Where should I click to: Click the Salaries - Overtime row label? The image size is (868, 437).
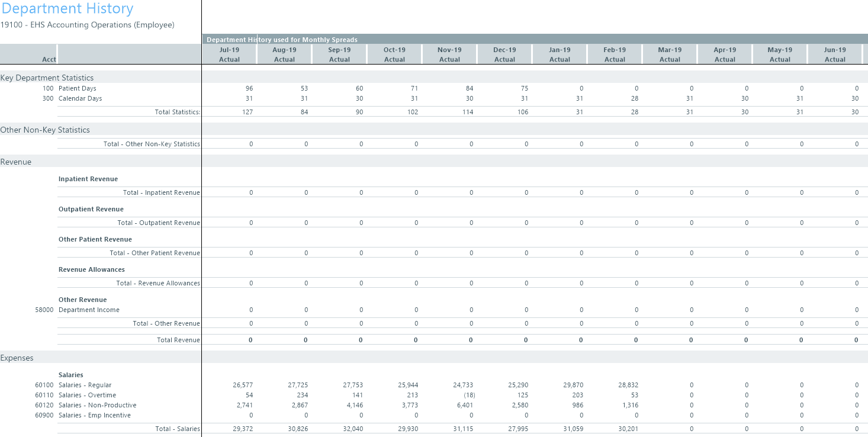click(x=87, y=395)
